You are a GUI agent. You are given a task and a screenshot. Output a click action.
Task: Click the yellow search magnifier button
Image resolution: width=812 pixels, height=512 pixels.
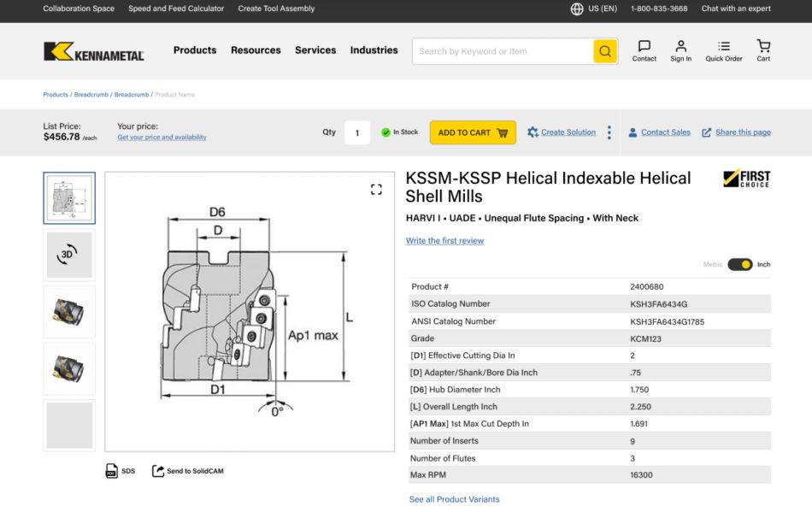[x=605, y=51]
